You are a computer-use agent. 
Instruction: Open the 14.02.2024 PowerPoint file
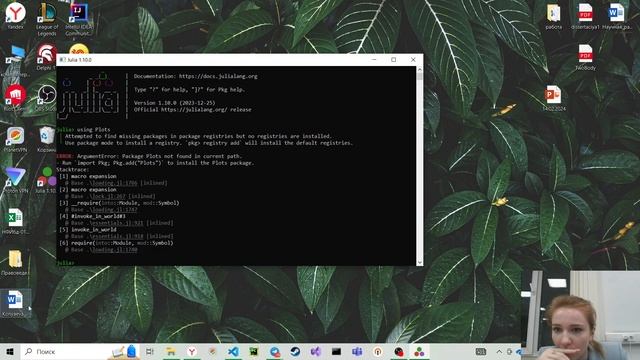[553, 98]
